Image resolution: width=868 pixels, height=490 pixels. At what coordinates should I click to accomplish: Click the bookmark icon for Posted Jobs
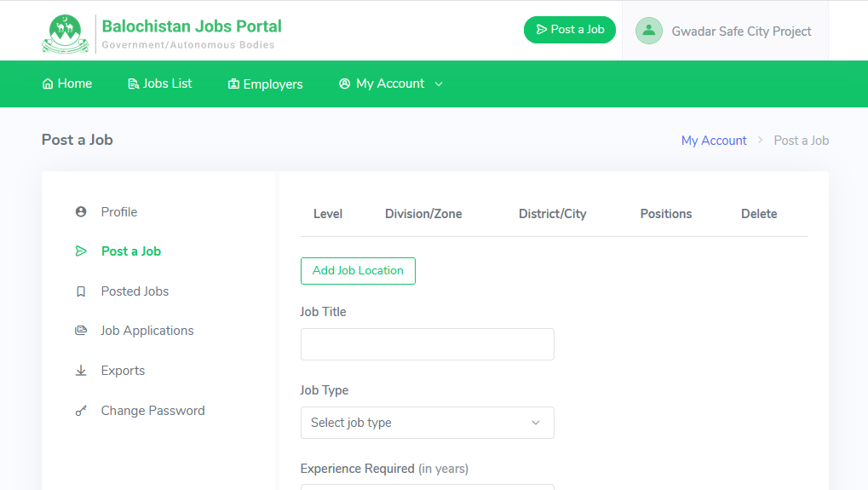click(x=81, y=291)
